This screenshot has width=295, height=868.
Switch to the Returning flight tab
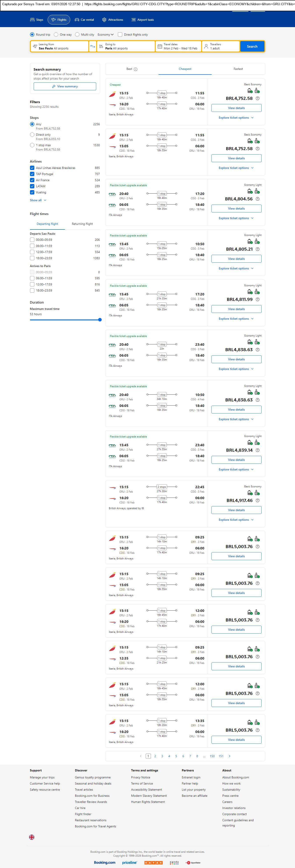pyautogui.click(x=82, y=224)
